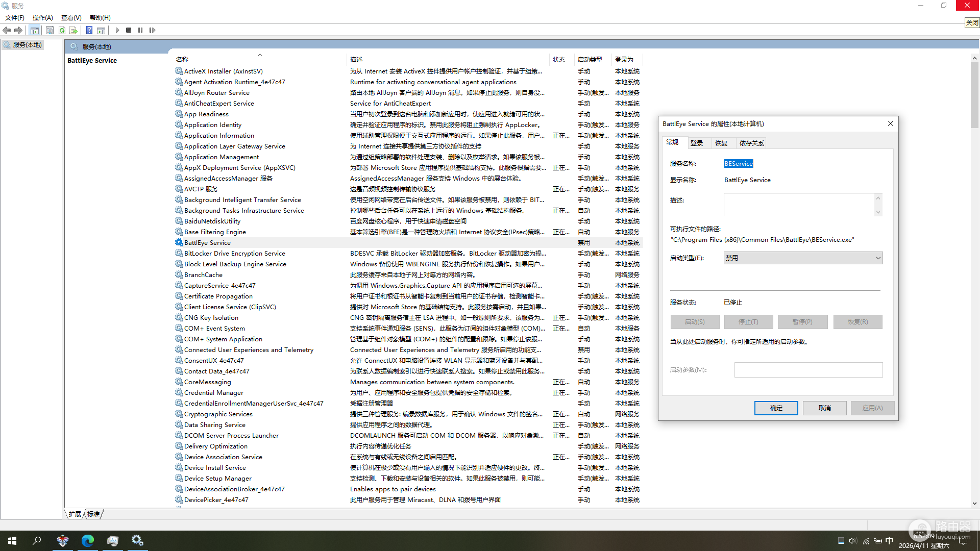
Task: Click the Pause Service toolbar icon
Action: [x=140, y=30]
